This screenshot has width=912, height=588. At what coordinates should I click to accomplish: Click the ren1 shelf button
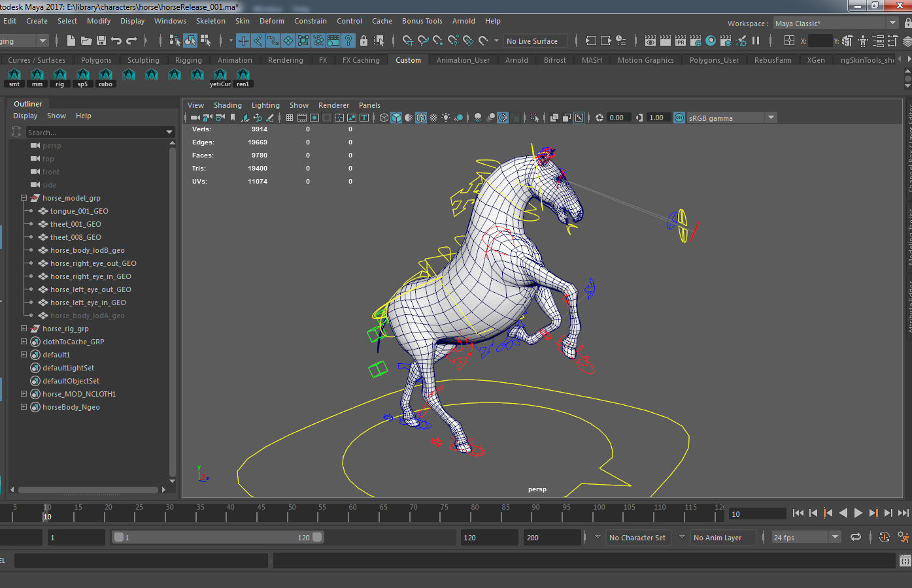coord(243,78)
